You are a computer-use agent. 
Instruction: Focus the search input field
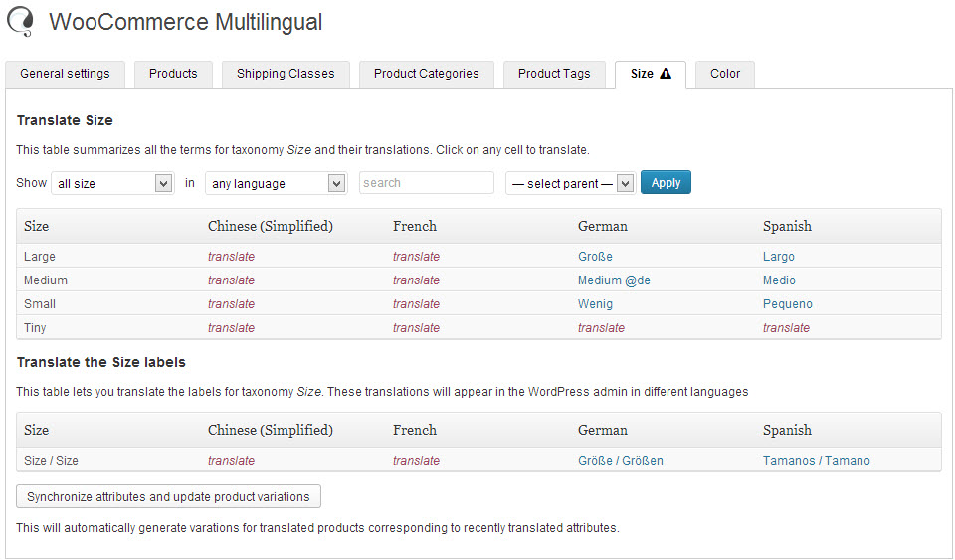click(x=427, y=183)
